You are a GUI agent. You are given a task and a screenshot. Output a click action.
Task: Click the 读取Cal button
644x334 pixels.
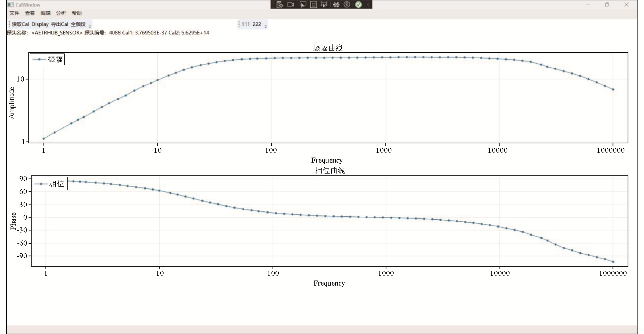pyautogui.click(x=20, y=24)
